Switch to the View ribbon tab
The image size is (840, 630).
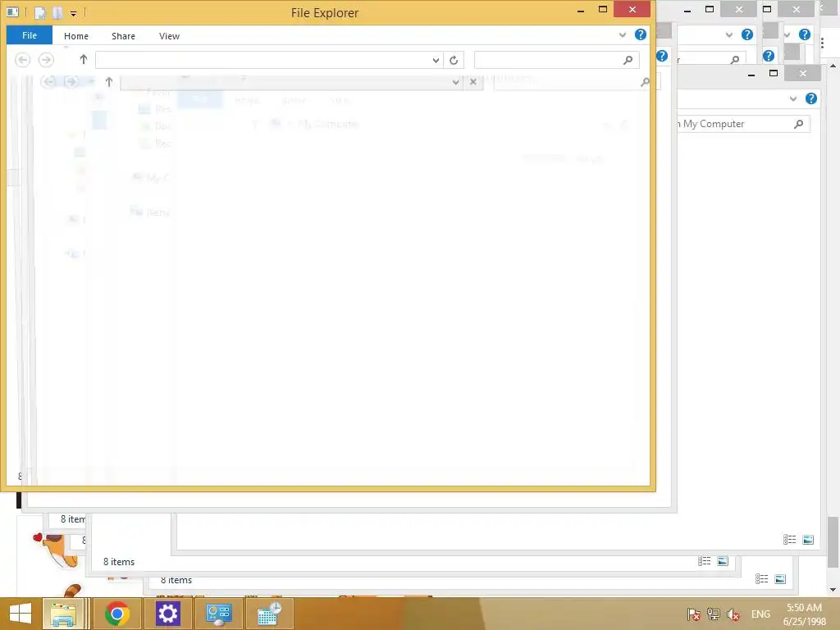[x=169, y=36]
